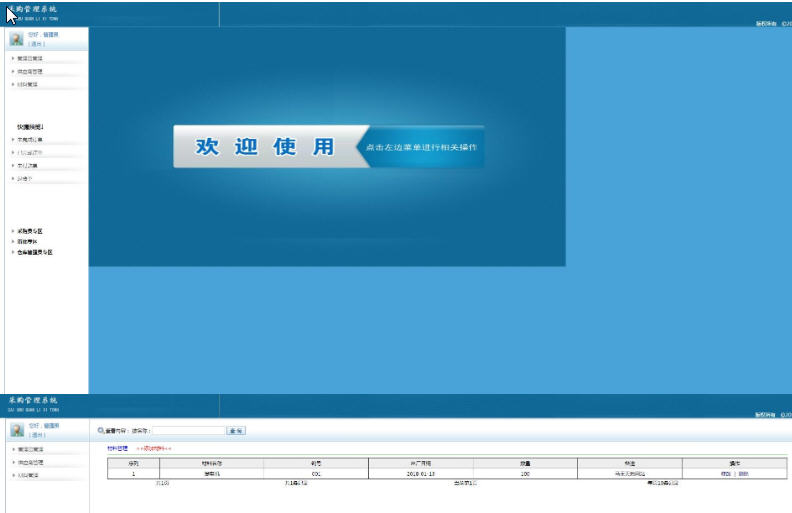The width and height of the screenshot is (792, 513).
Task: Open the 采购员专区 section
Action: (x=30, y=231)
